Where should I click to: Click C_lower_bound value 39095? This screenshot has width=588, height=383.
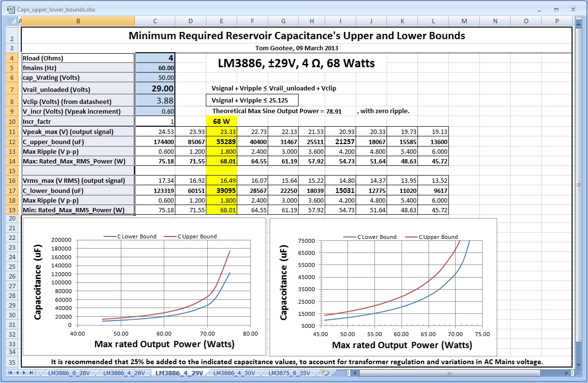[221, 191]
